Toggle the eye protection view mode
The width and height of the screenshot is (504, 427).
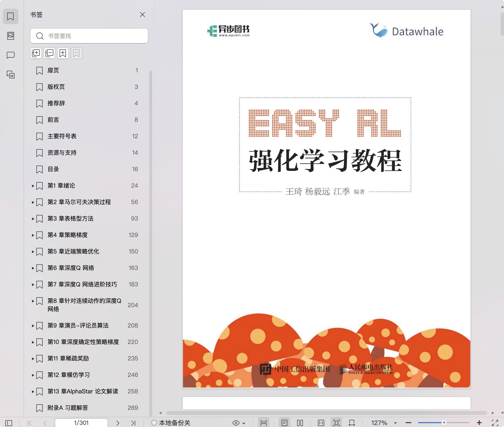(x=236, y=423)
